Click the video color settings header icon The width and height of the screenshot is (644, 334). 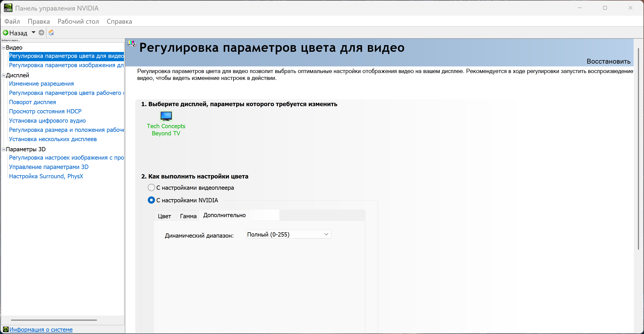132,44
